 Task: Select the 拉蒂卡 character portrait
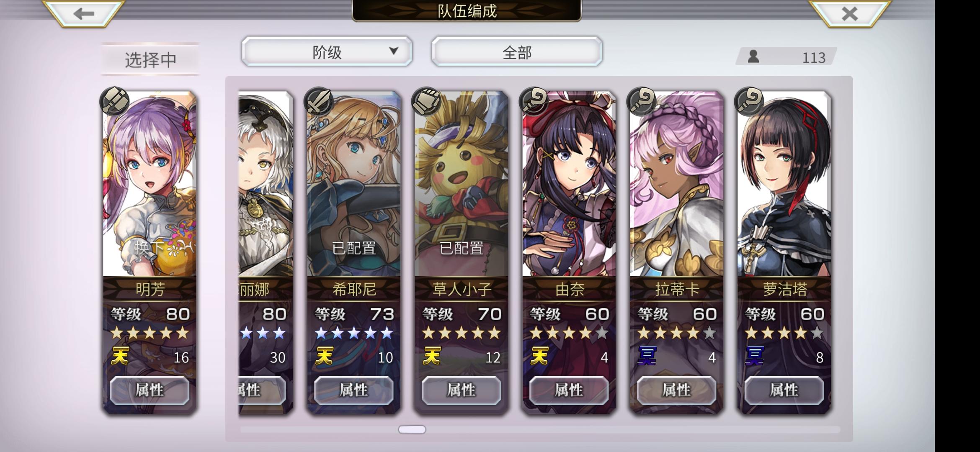[677, 184]
